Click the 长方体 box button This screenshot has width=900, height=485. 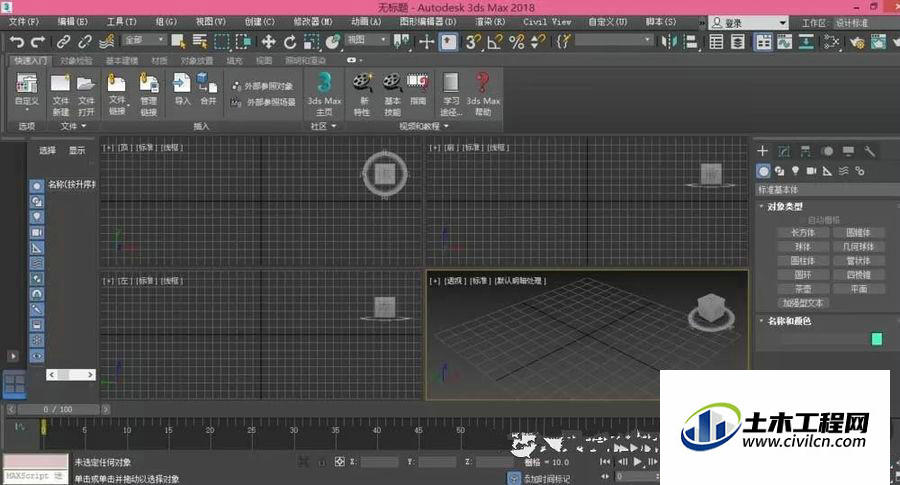[x=803, y=232]
